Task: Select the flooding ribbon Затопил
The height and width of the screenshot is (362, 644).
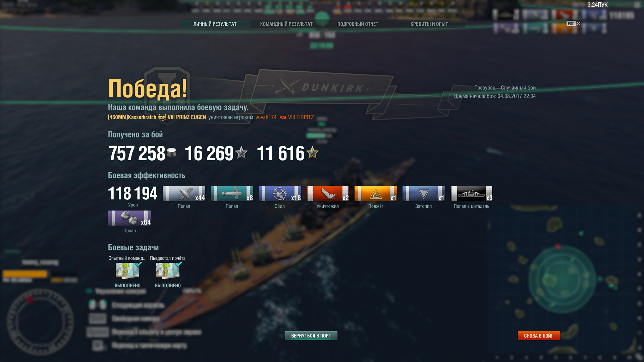Action: pyautogui.click(x=424, y=194)
